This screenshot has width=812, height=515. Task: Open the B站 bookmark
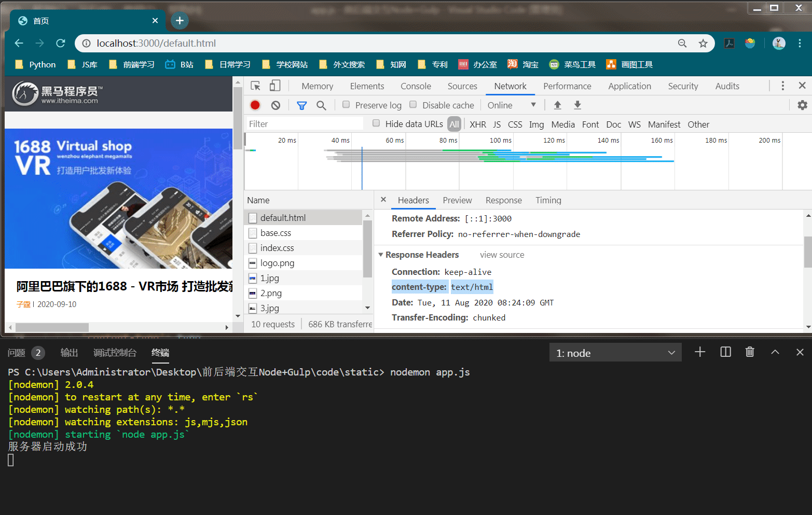click(x=180, y=64)
